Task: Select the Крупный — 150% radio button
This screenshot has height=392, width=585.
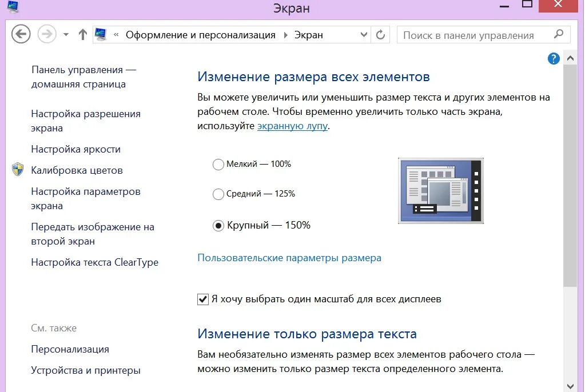Action: point(218,225)
